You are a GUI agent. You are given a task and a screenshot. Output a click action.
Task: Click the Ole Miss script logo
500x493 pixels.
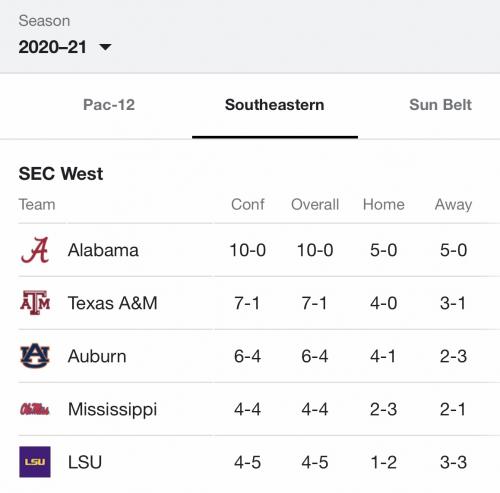click(x=35, y=409)
